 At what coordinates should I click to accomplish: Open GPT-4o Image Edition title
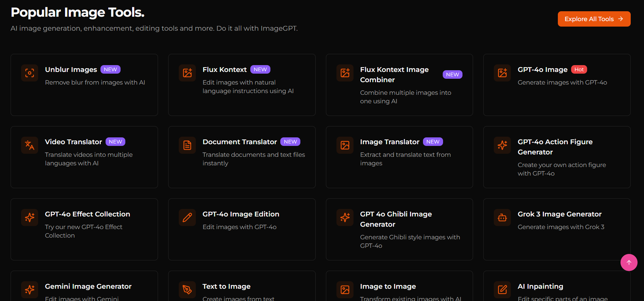tap(241, 214)
